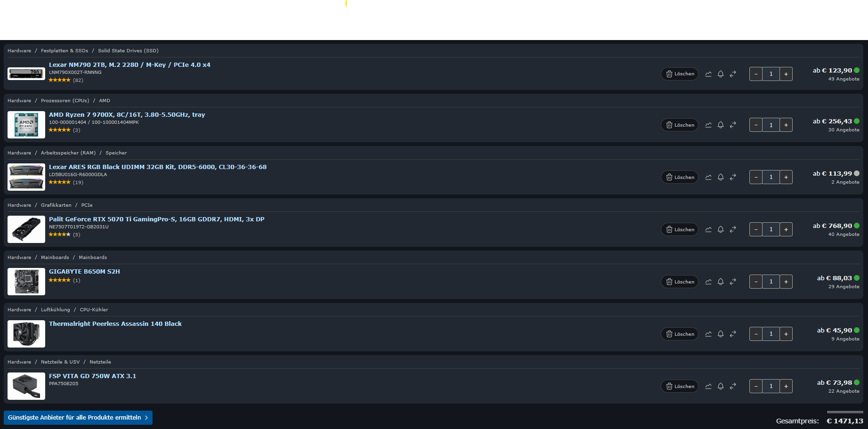View price history chart for Thermalright Peerless Assassin

pos(708,334)
